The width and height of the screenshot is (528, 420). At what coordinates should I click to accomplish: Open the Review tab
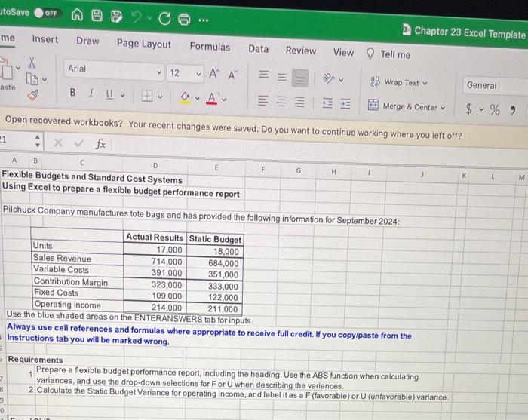[x=301, y=51]
